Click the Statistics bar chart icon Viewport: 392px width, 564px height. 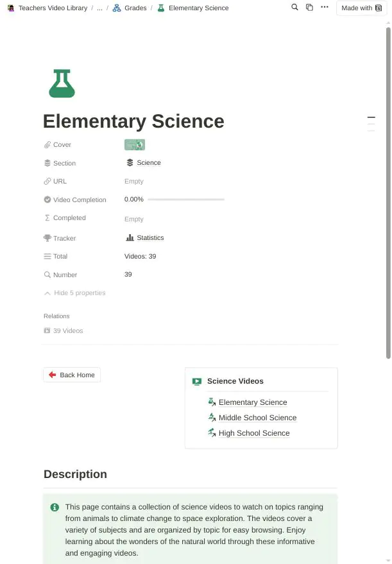[130, 237]
